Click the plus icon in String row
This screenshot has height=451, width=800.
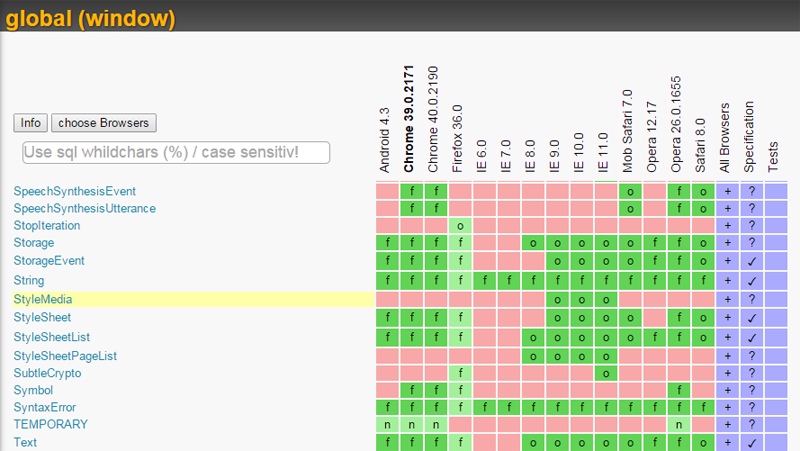click(728, 281)
